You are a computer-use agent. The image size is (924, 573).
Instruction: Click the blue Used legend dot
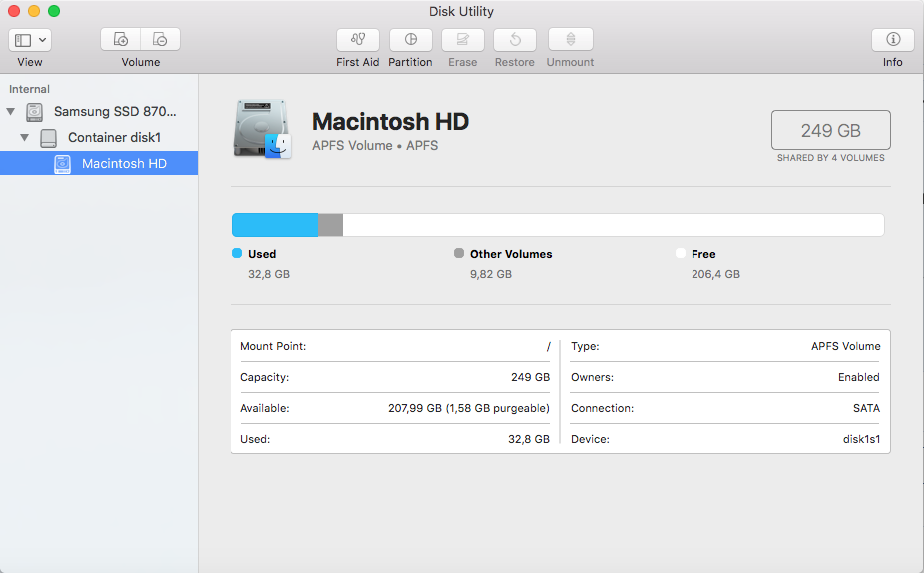point(237,253)
